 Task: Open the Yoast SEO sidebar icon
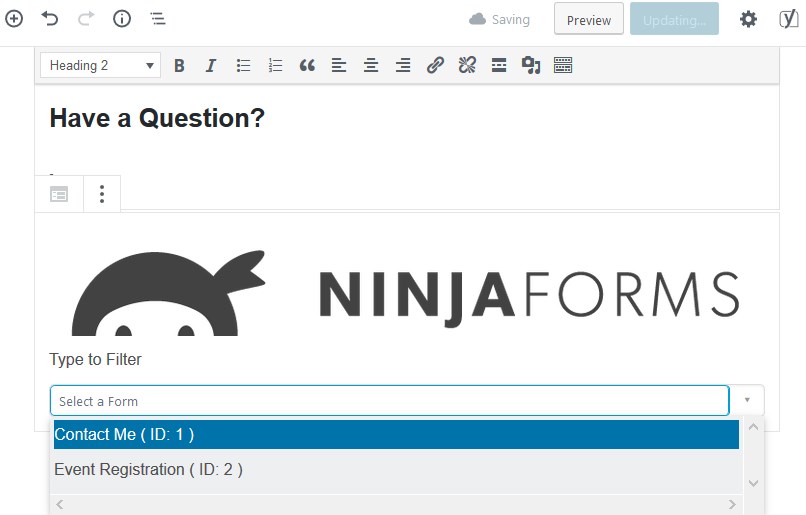click(x=789, y=20)
